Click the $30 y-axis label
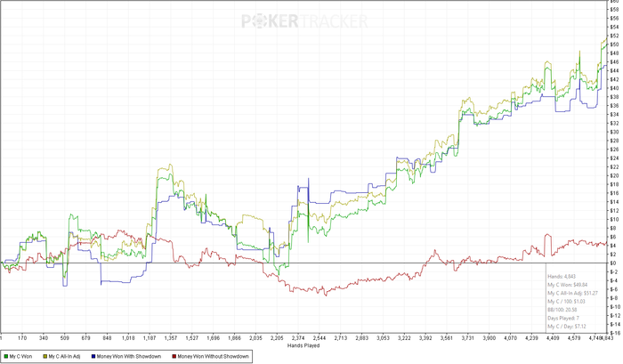Screen dimensions: 623x364 [614, 132]
